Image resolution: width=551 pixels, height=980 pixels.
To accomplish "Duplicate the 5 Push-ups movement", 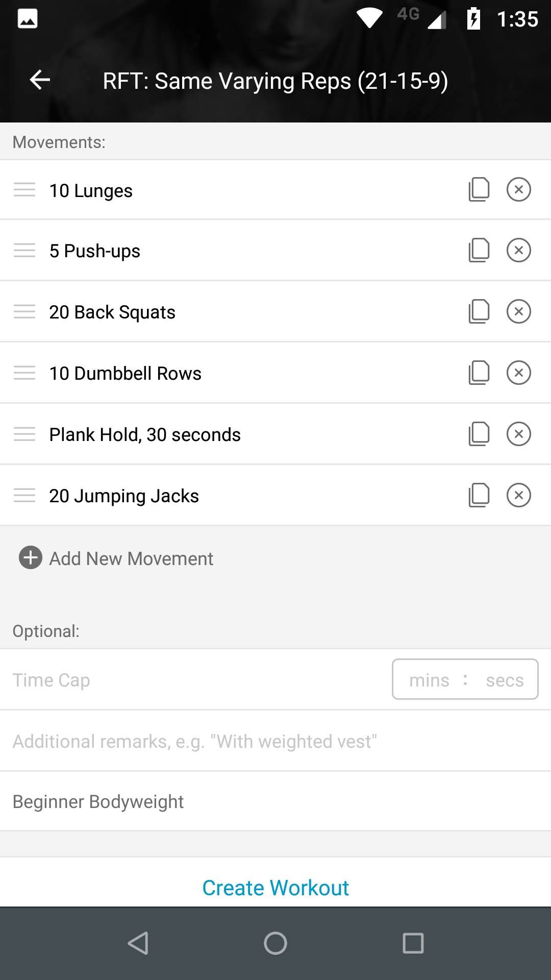I will (478, 250).
